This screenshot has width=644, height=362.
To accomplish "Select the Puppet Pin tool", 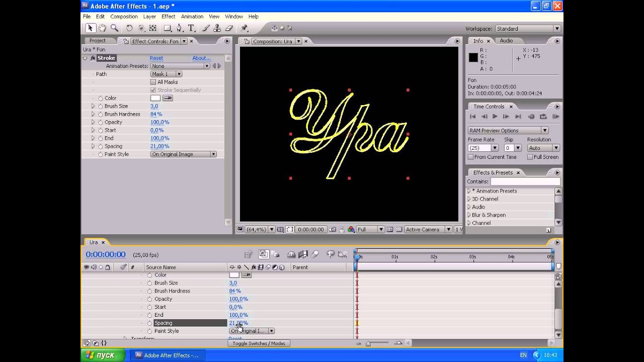I will [245, 28].
